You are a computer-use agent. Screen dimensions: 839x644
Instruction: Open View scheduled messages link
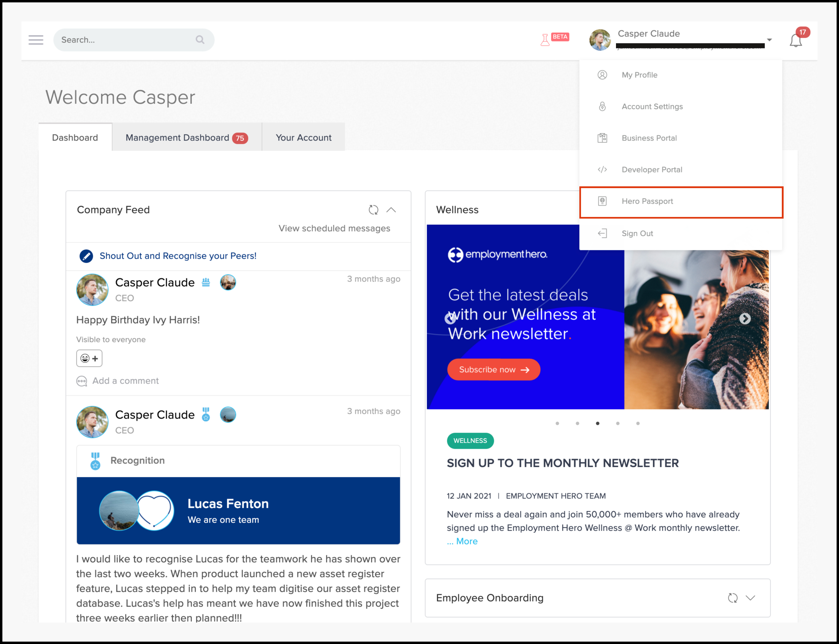pyautogui.click(x=334, y=228)
